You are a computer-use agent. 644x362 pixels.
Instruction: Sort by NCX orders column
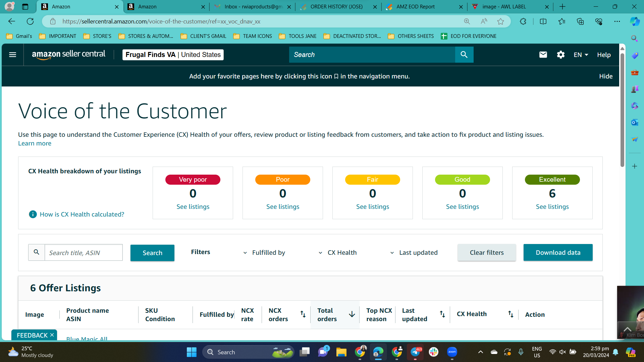point(303,314)
